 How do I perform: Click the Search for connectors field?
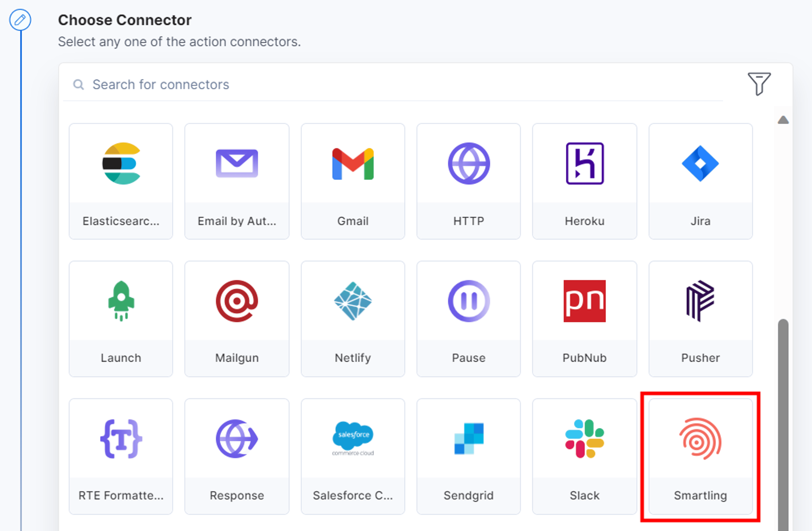(x=393, y=84)
